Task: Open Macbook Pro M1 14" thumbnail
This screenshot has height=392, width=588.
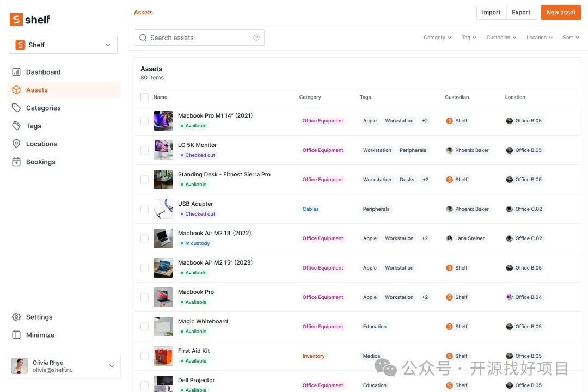Action: [163, 121]
